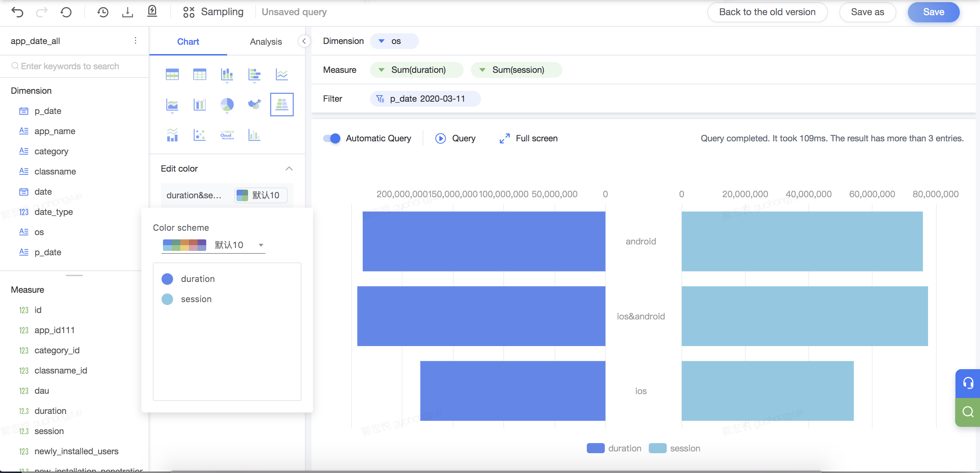The width and height of the screenshot is (980, 473).
Task: Select the China map chart type
Action: pos(255,104)
